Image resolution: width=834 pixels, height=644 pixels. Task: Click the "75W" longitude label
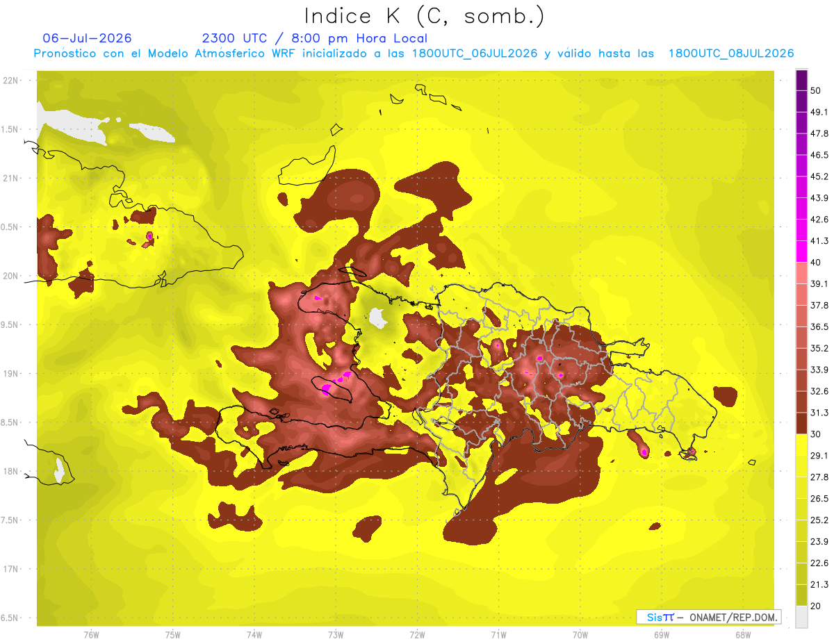173,635
